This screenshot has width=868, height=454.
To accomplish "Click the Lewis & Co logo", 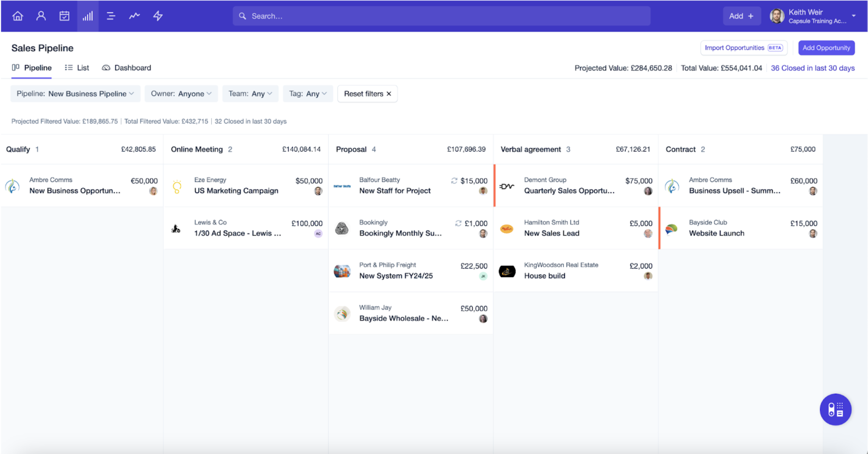I will 176,229.
